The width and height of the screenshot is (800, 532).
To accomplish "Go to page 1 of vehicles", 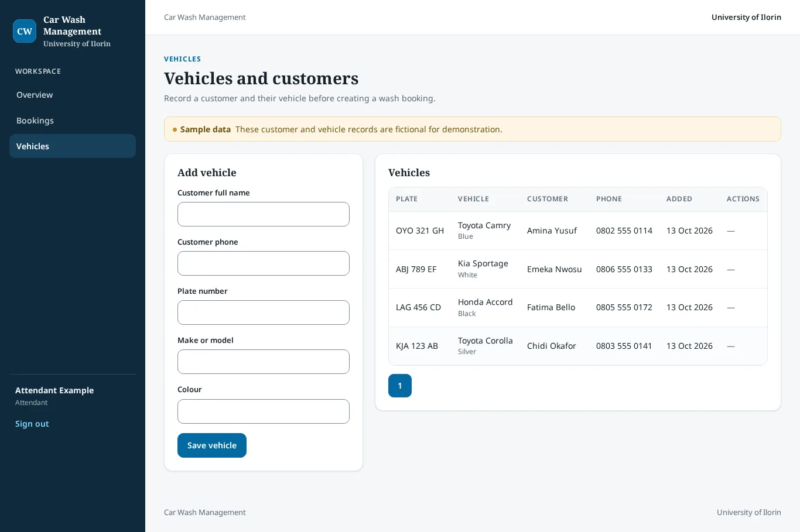I will click(x=400, y=386).
